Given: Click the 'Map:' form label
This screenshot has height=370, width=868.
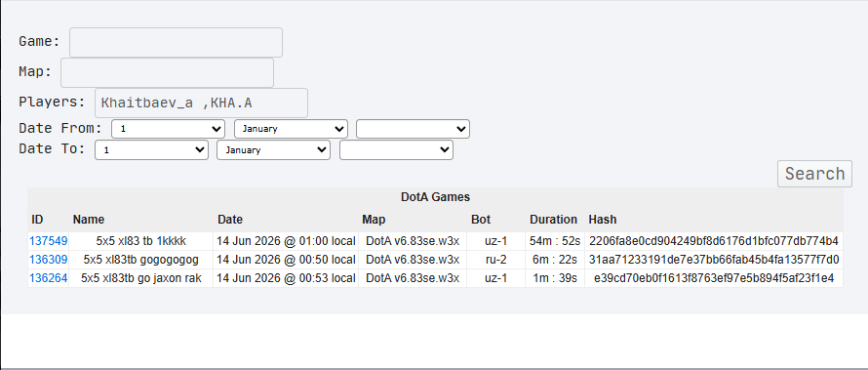Looking at the screenshot, I should tap(35, 72).
